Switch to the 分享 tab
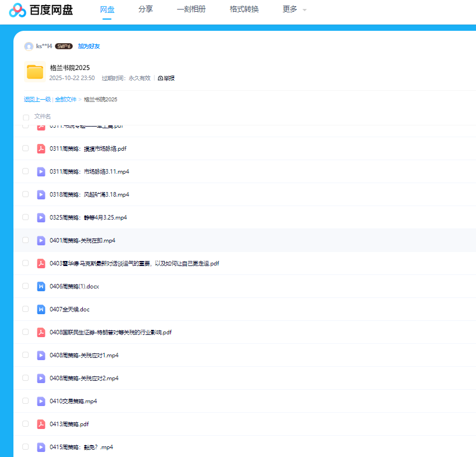 coord(146,10)
